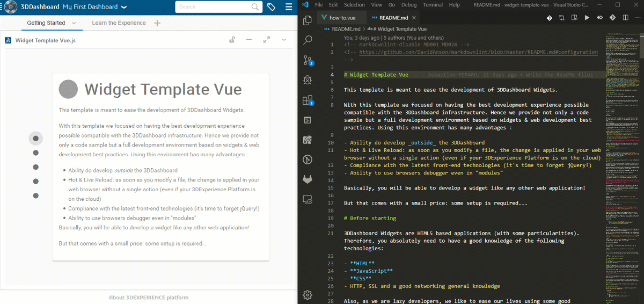Open Markdown preview to the side
Screen dimensions: 644x304
click(x=574, y=18)
